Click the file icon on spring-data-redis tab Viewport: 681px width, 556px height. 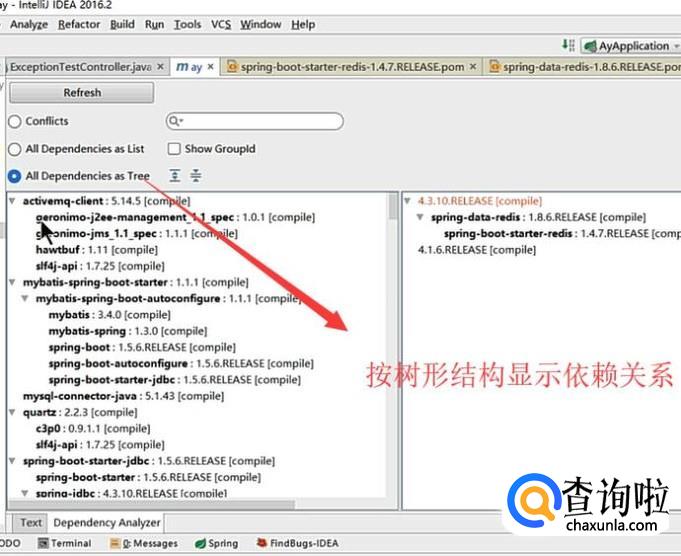[x=494, y=66]
